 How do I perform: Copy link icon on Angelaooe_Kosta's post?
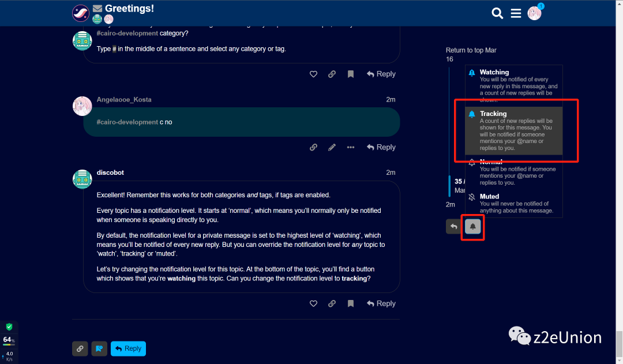pos(313,147)
